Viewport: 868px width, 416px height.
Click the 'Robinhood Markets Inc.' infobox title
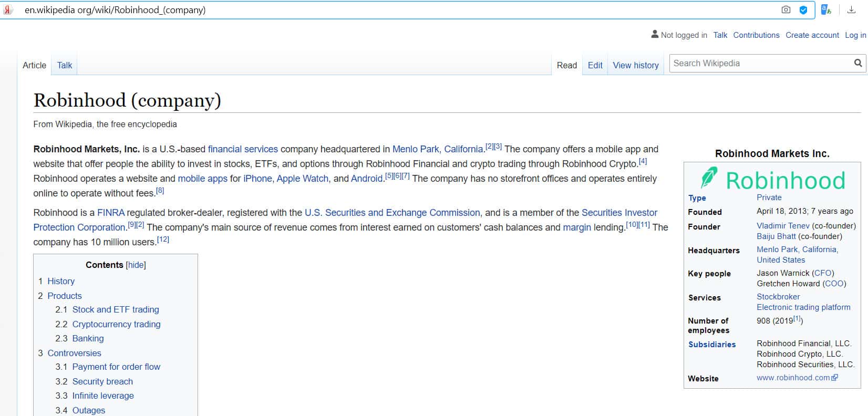(772, 153)
